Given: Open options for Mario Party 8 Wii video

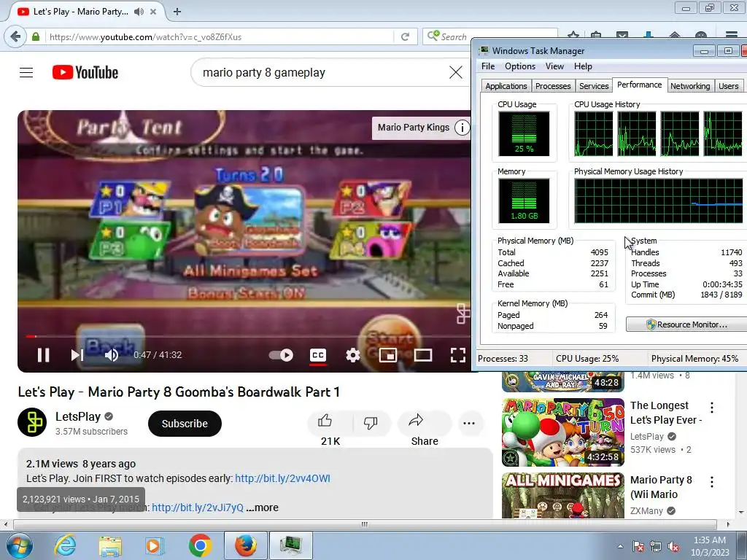Looking at the screenshot, I should pyautogui.click(x=712, y=482).
